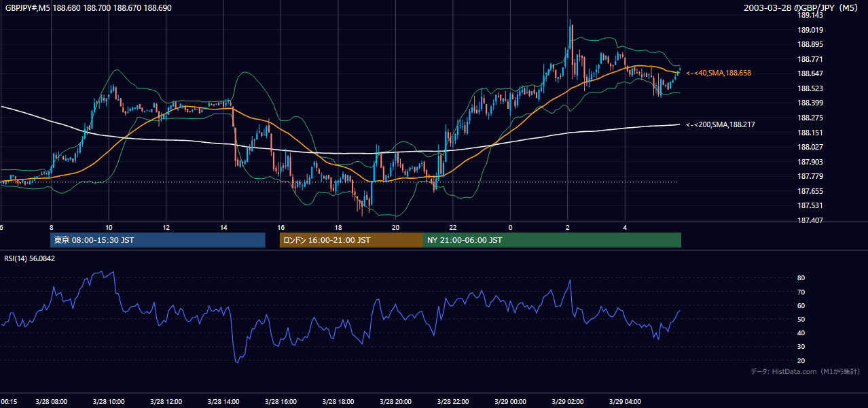Click the 40 SMA 188.658 label
868x408 pixels.
(719, 73)
